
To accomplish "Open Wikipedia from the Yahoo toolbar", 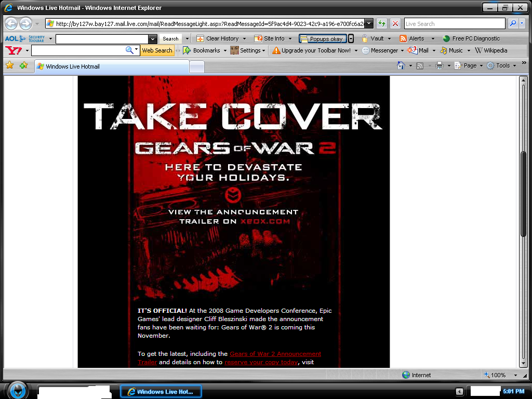I will click(490, 50).
